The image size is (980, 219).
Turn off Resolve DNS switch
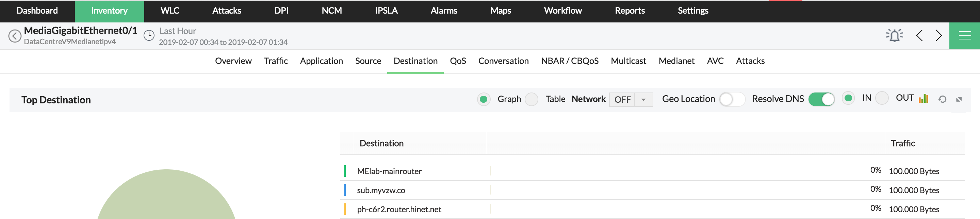821,99
